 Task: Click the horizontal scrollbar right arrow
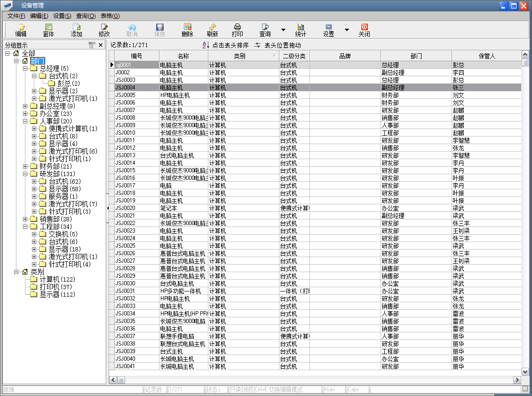tap(517, 380)
